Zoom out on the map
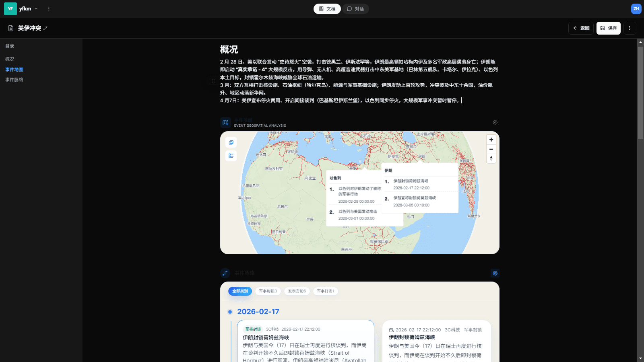 click(x=491, y=149)
